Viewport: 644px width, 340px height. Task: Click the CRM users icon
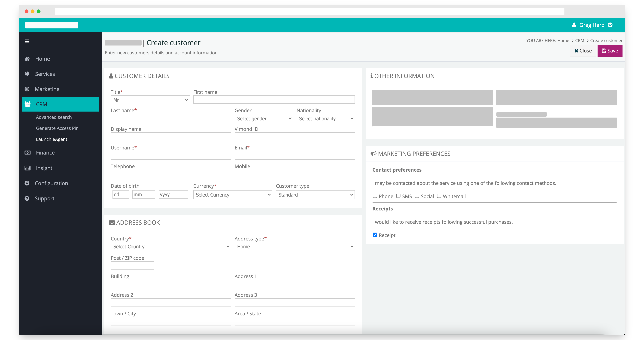(x=27, y=104)
